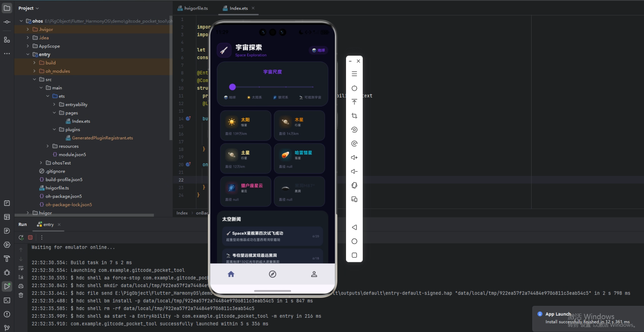Image resolution: width=644 pixels, height=332 pixels.
Task: Switch to the hvigorfile.ts editor tab
Action: click(x=193, y=8)
